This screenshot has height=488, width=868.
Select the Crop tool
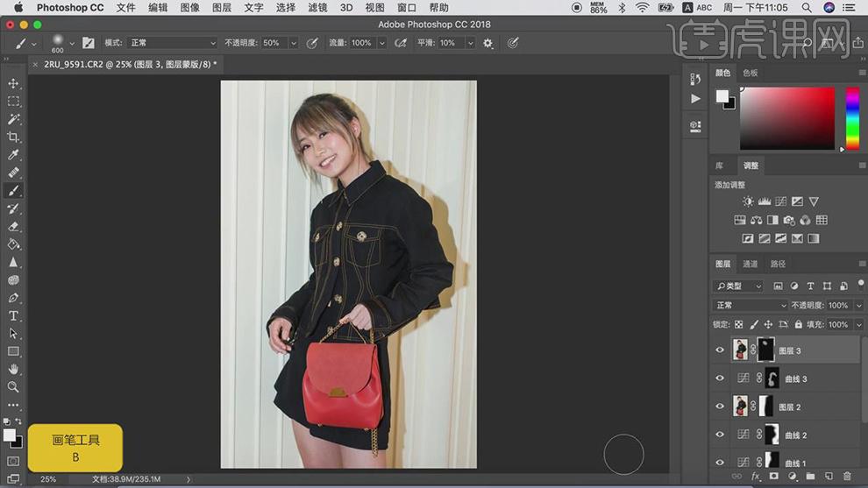coord(13,137)
